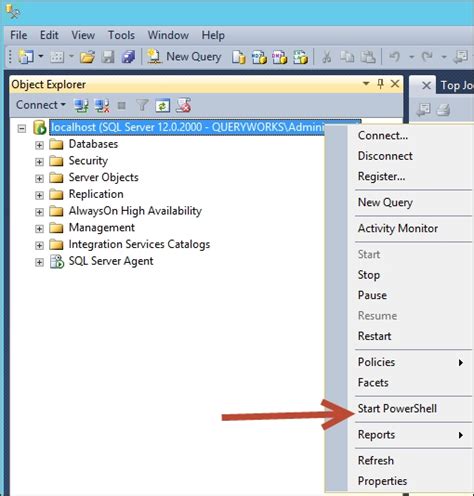The image size is (474, 496).
Task: Open the Undo history dropdown arrow
Action: point(412,57)
